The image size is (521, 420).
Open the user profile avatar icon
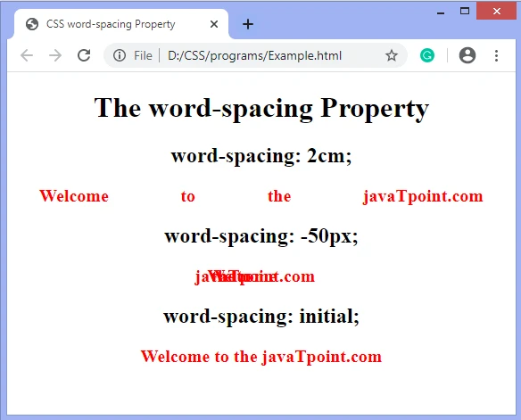point(467,55)
